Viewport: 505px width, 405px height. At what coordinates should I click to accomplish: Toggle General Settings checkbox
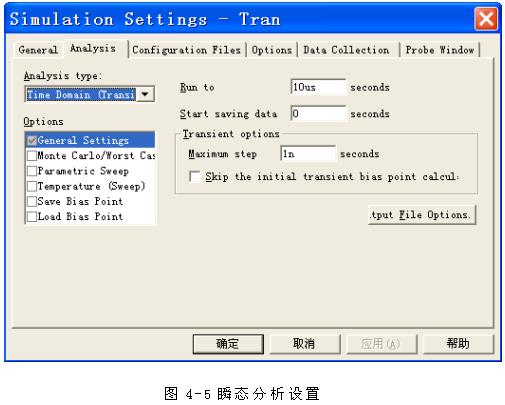click(32, 141)
